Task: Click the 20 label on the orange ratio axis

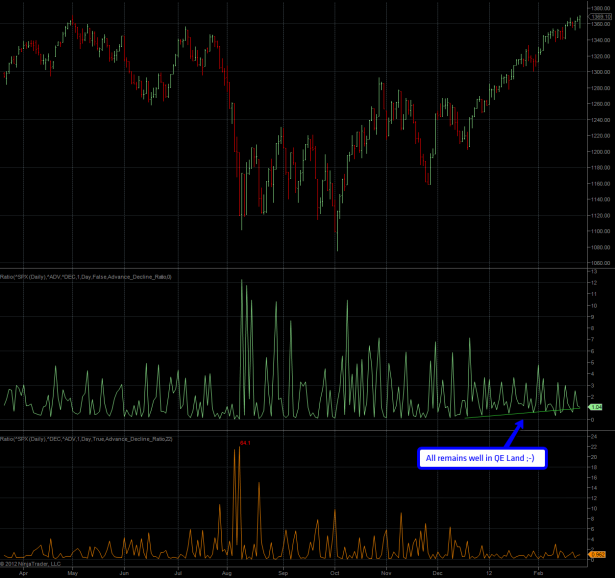Action: pyautogui.click(x=594, y=457)
